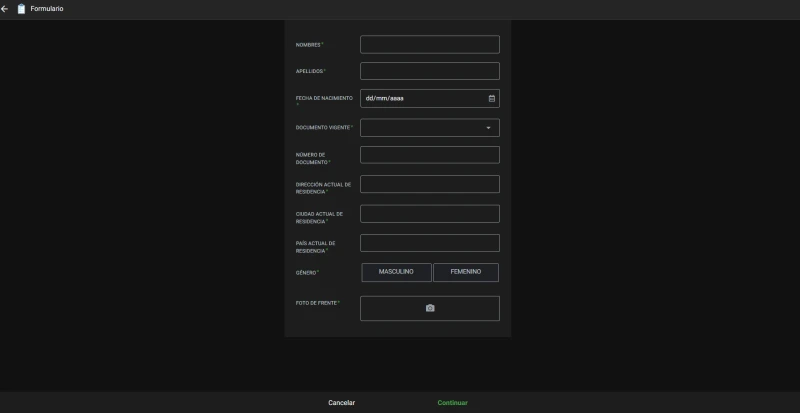Open the calendar picker icon

491,99
